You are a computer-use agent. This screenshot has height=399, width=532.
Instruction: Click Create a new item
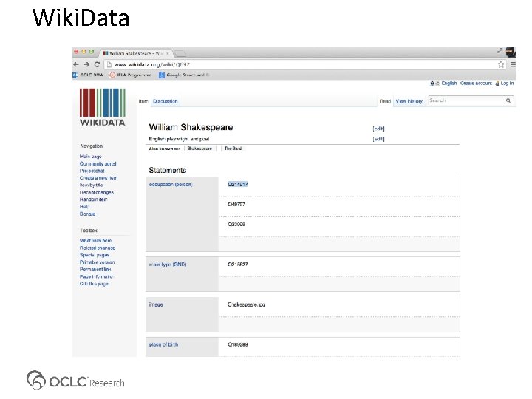tap(98, 178)
